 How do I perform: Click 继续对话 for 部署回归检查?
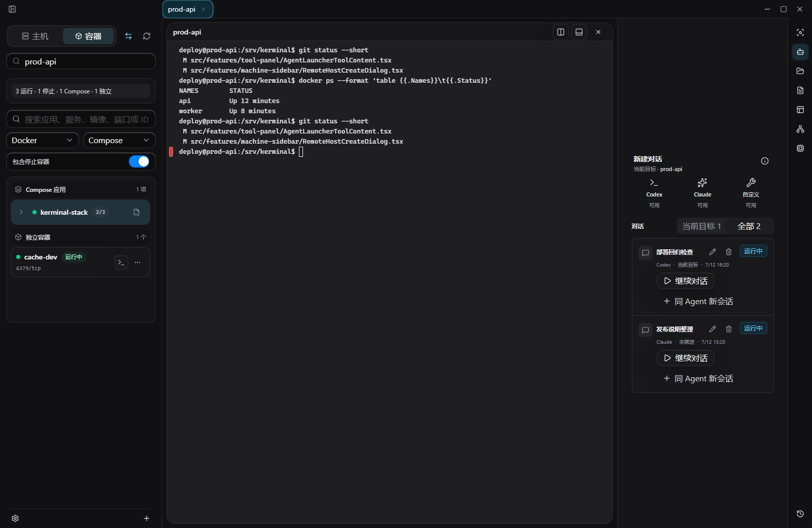pyautogui.click(x=686, y=281)
